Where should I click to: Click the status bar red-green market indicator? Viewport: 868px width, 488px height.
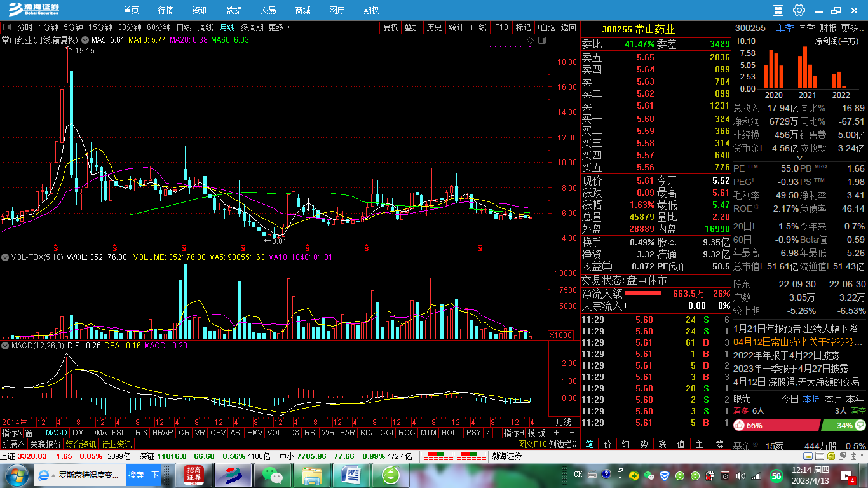[455, 456]
